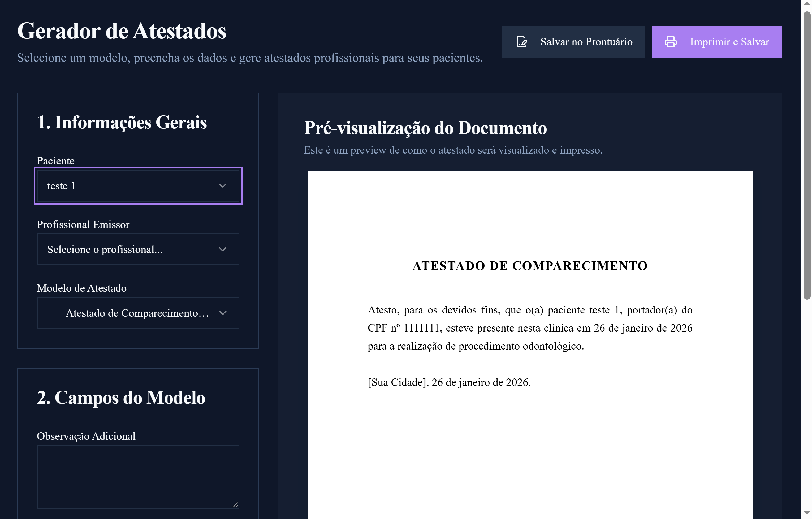Click the resize handle of Observação Adicional textarea
The height and width of the screenshot is (519, 812).
coord(235,505)
